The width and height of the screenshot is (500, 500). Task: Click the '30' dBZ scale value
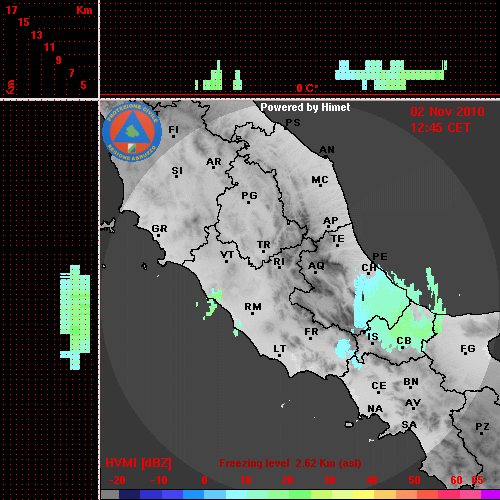click(x=330, y=480)
